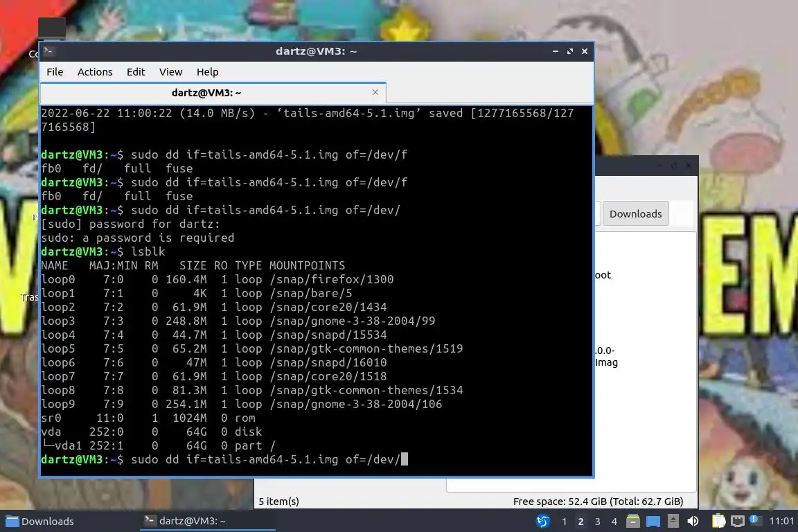Click the 'loop3' device name
Image resolution: width=798 pixels, height=532 pixels.
(58, 321)
